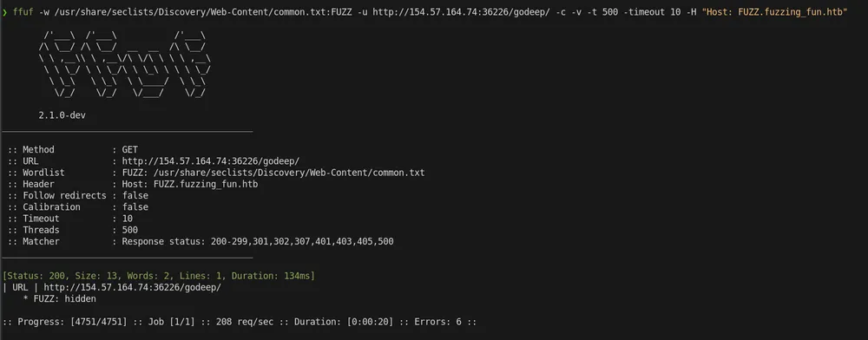Viewport: 868px width, 340px height.
Task: Click the Wordlist common.txt path value
Action: [x=273, y=173]
